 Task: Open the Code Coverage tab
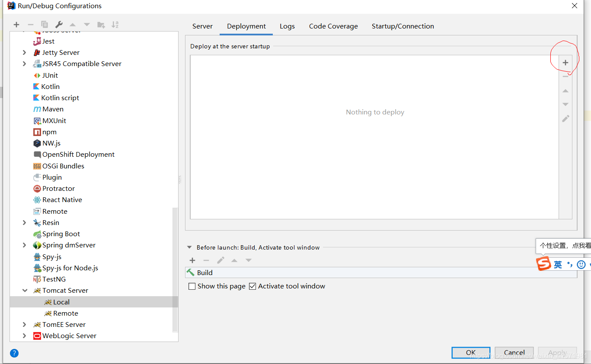(333, 26)
